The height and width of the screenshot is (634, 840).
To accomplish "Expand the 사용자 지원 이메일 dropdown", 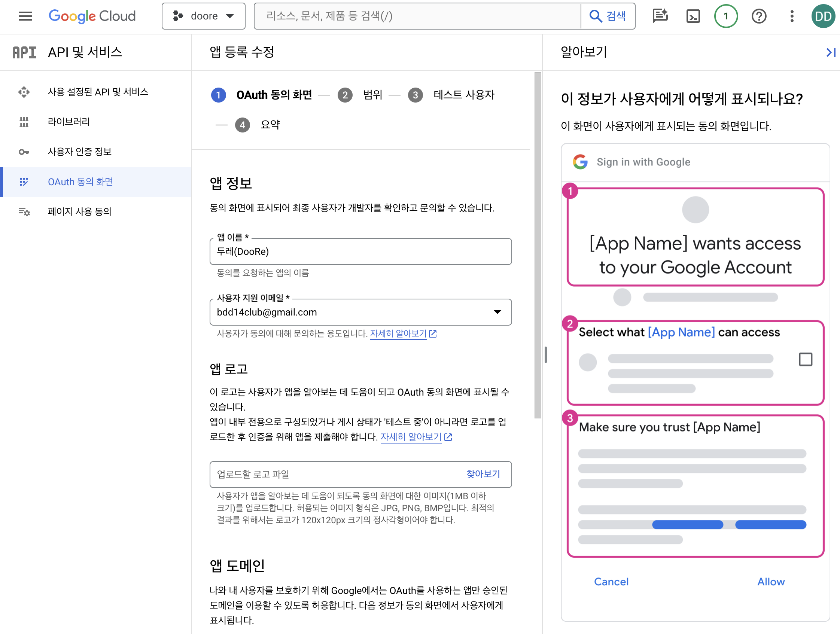I will (x=497, y=312).
